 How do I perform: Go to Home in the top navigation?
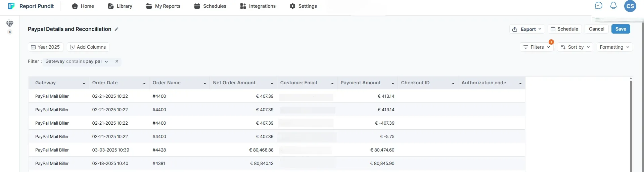click(83, 6)
